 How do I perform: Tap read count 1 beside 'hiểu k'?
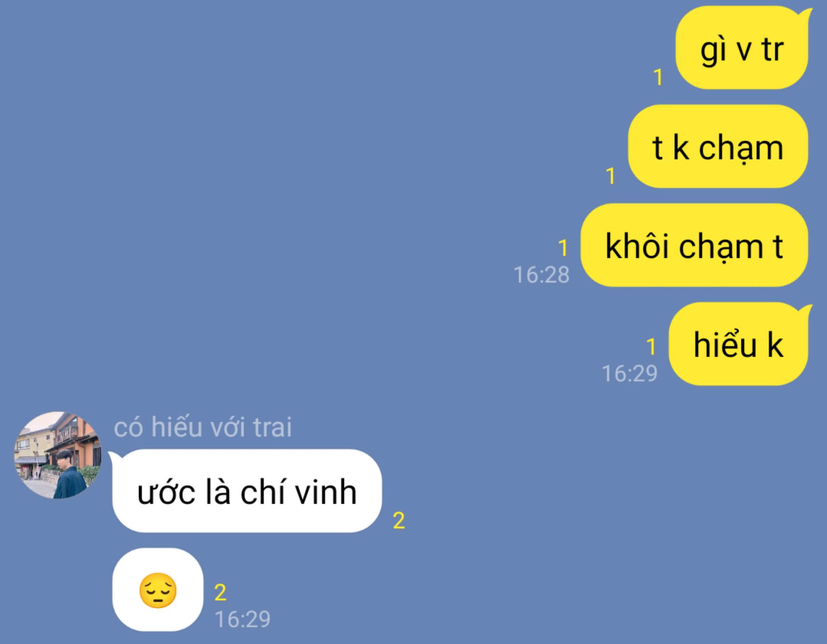point(651,347)
